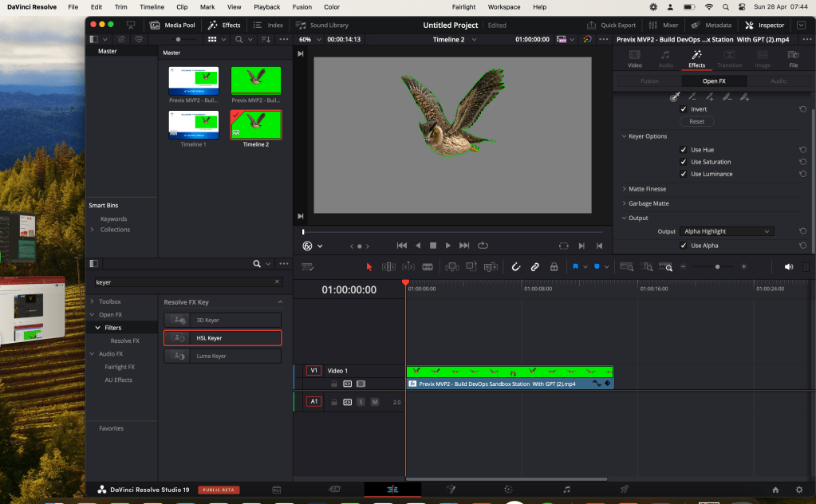Select the HSL Keyer effect
Screen dimensions: 816x504
click(223, 338)
